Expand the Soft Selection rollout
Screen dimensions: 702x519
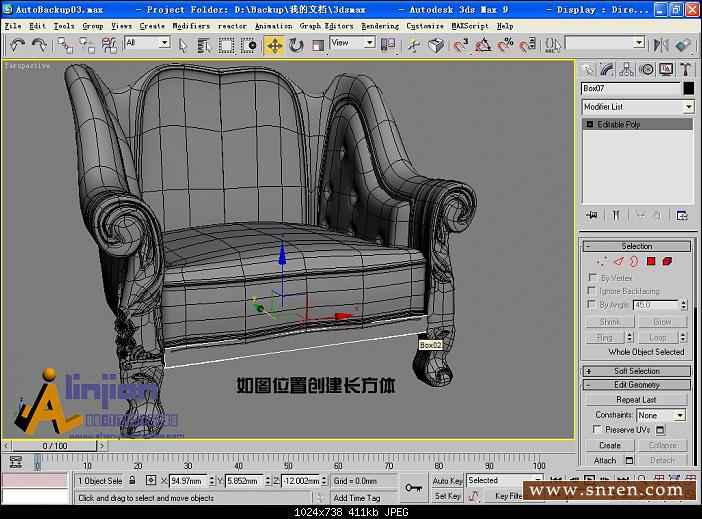[636, 371]
